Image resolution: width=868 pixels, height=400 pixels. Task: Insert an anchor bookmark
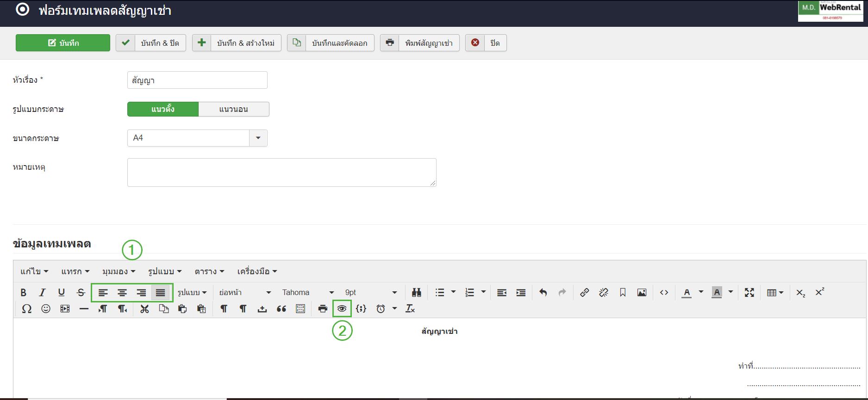pyautogui.click(x=623, y=292)
